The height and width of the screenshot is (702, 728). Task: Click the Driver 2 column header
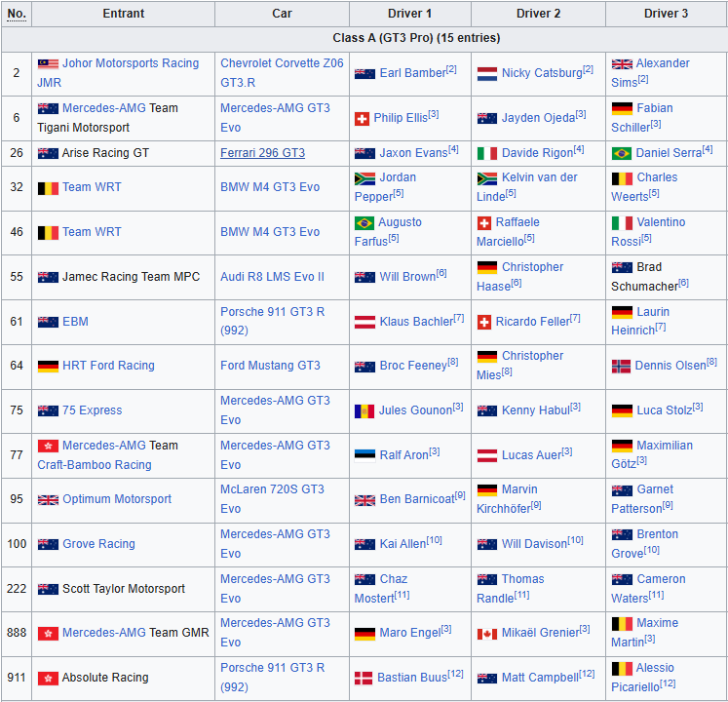click(538, 14)
